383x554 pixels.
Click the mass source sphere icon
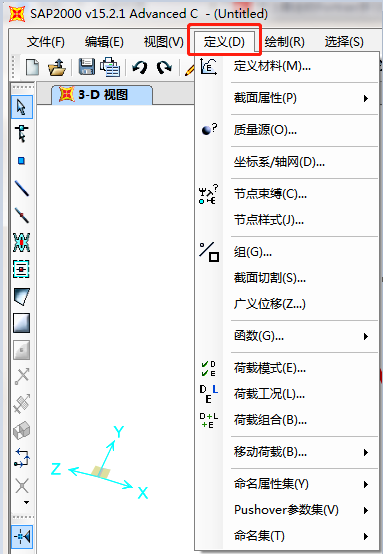pyautogui.click(x=209, y=130)
